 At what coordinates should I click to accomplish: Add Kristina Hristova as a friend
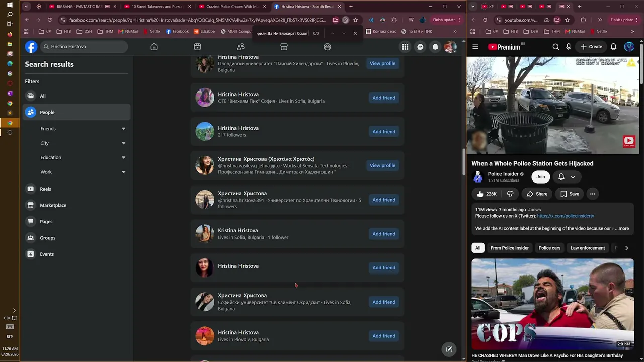pos(384,234)
